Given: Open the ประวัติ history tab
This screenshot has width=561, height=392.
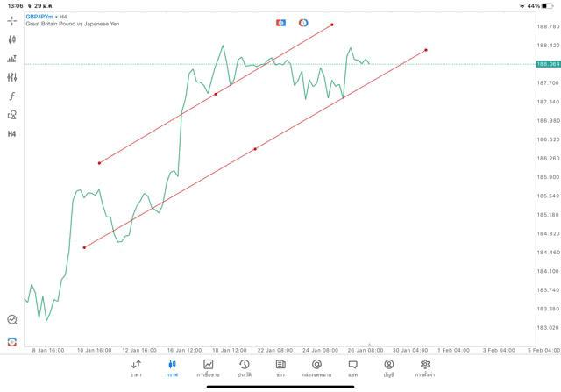Looking at the screenshot, I should click(245, 367).
